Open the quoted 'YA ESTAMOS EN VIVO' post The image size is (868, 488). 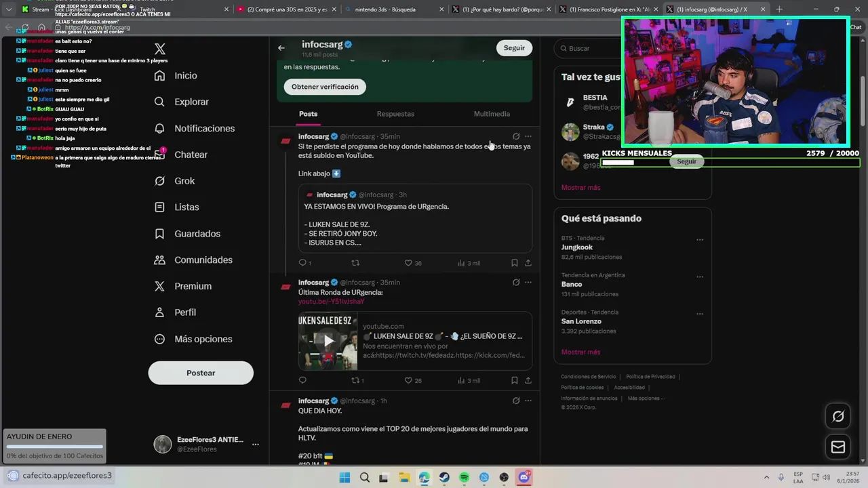[415, 218]
